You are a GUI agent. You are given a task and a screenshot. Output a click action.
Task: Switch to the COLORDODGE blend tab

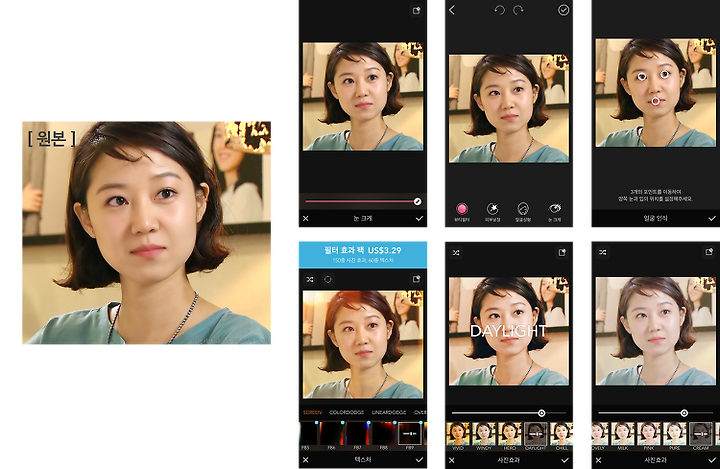pos(346,412)
